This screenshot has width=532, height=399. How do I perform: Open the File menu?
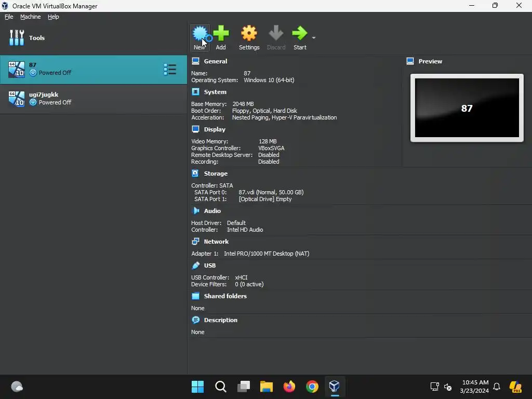click(9, 17)
